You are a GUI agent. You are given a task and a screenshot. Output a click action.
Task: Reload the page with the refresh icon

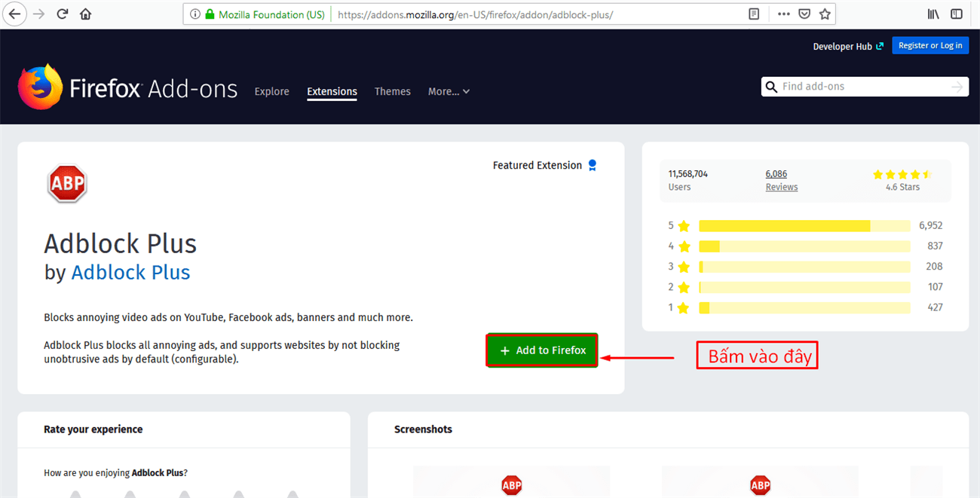(x=63, y=14)
